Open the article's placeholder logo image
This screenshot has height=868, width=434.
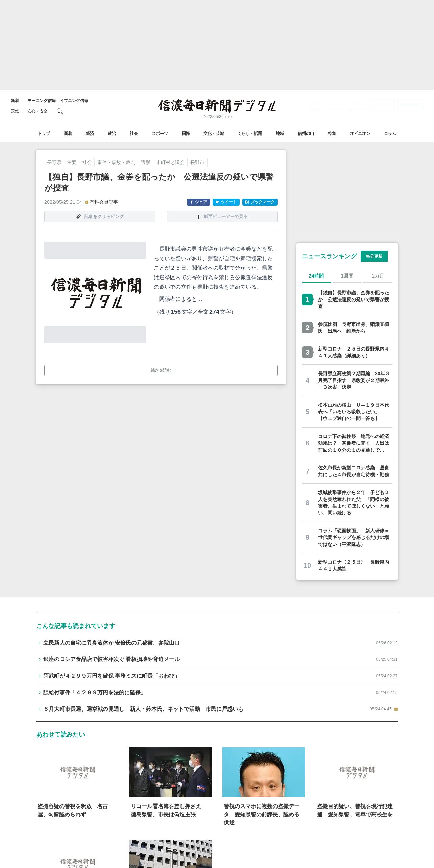(x=95, y=292)
